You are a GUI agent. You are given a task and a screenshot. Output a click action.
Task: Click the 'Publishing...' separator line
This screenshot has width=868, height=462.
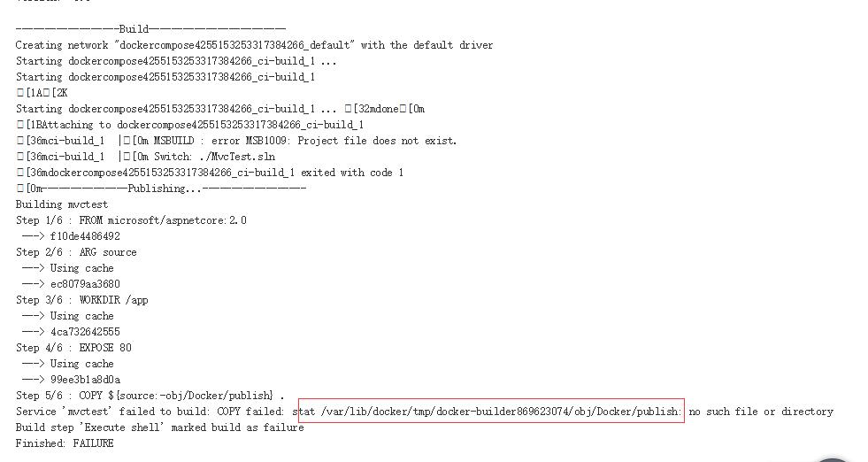161,189
